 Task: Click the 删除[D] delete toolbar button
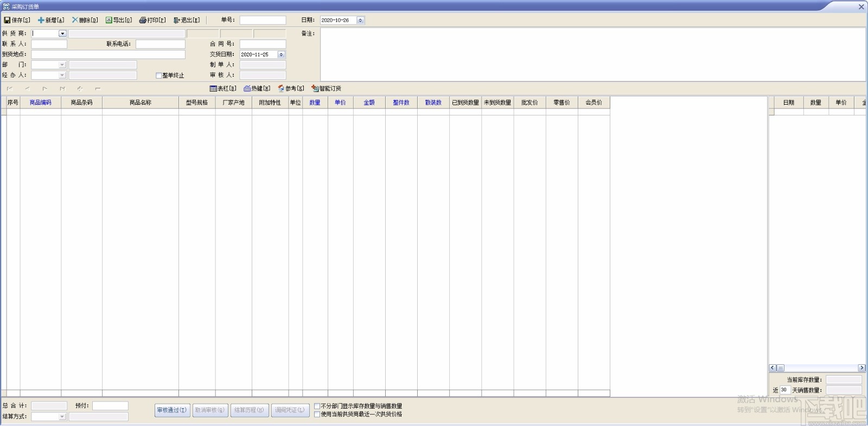(85, 20)
